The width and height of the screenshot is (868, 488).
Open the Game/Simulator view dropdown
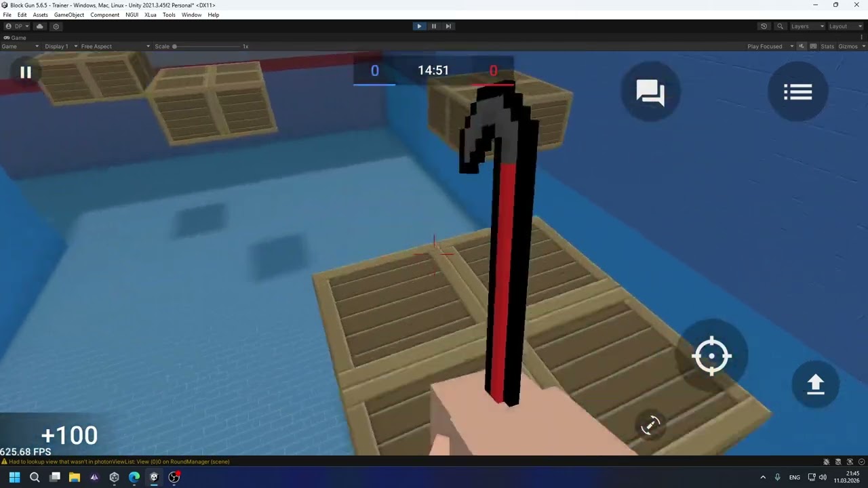click(x=20, y=46)
